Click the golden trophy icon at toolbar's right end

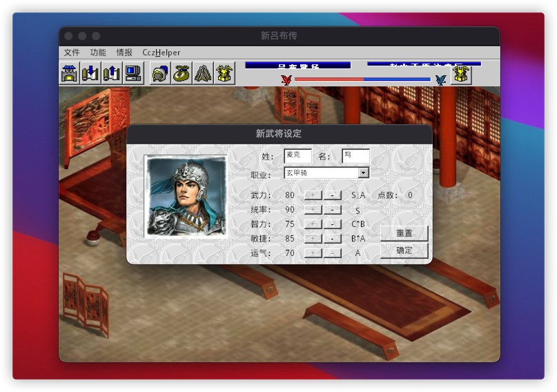coord(461,74)
